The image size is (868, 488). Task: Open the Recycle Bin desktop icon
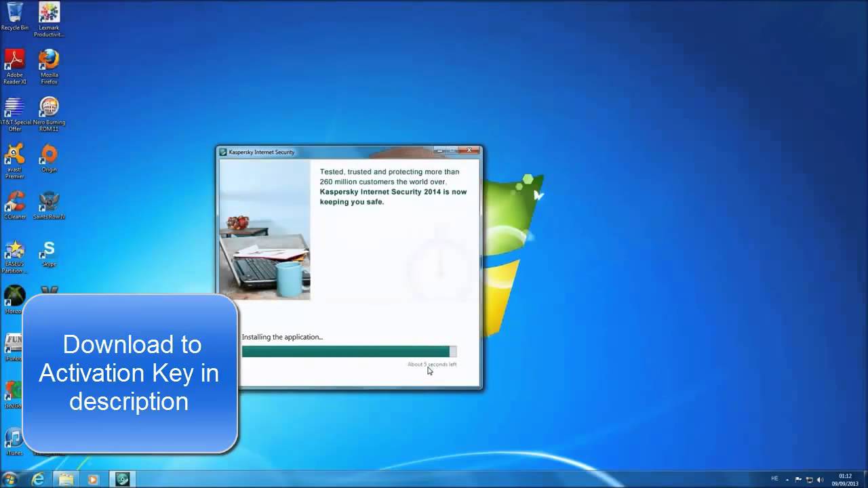point(14,16)
